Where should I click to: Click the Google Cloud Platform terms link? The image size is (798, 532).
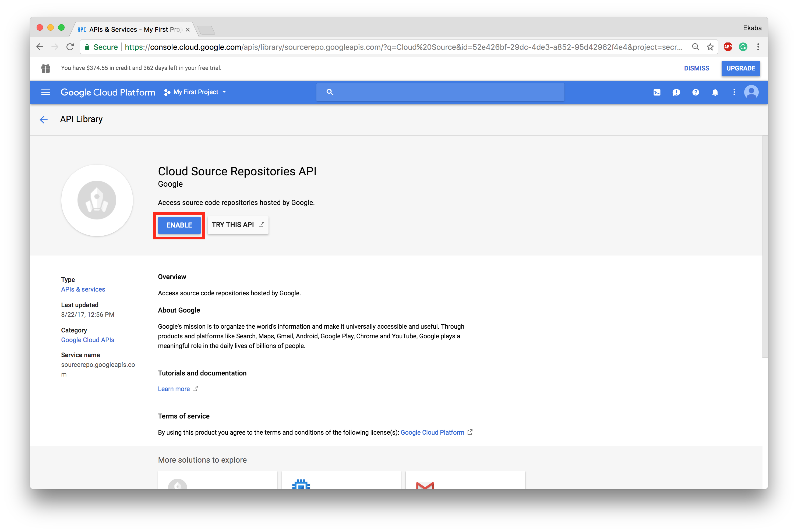(432, 432)
